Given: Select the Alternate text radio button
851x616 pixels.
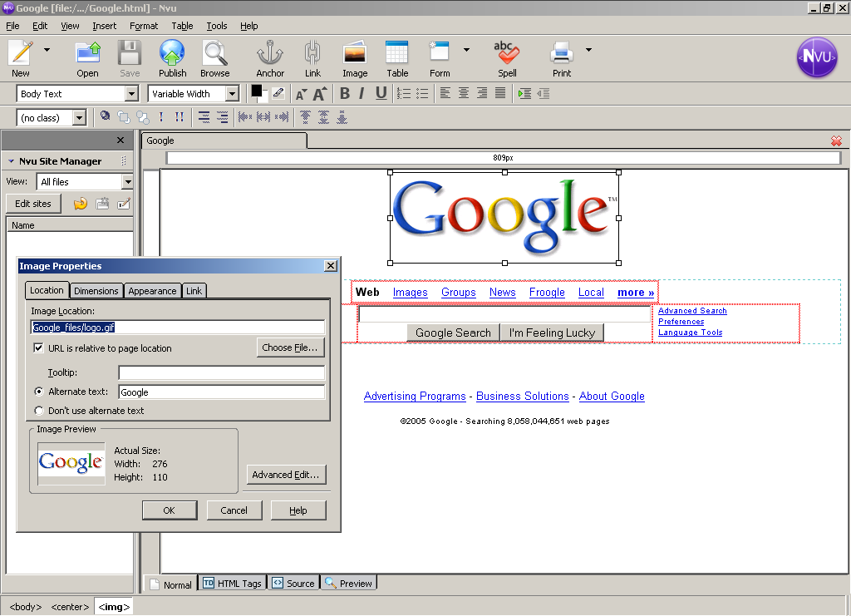Looking at the screenshot, I should tap(39, 392).
